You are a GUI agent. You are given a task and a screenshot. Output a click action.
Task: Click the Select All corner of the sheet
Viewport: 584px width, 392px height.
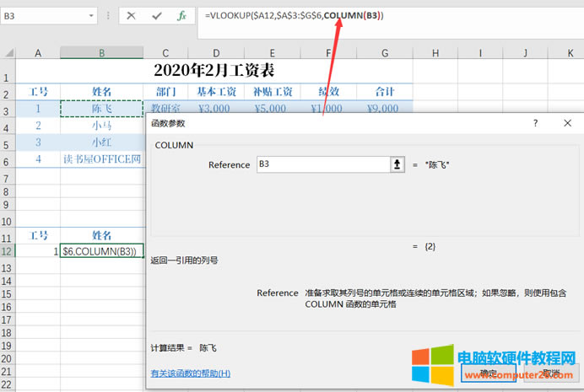tap(8, 54)
